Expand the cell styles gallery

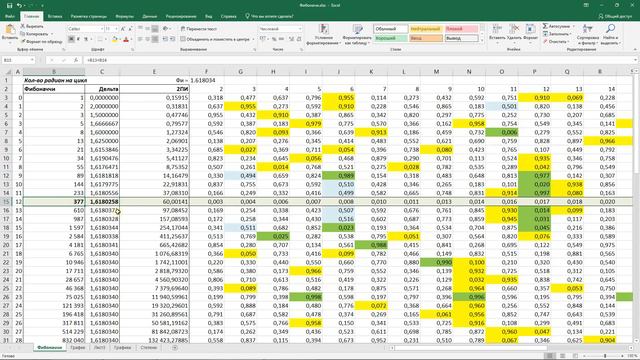click(x=482, y=40)
